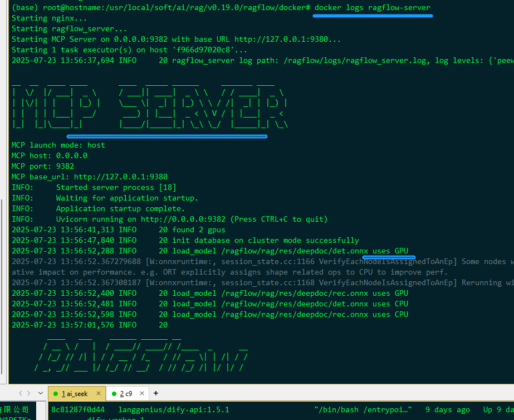
Task: Click the "Uvicorn running on http://0.0.0.0:9382" line
Action: point(170,219)
